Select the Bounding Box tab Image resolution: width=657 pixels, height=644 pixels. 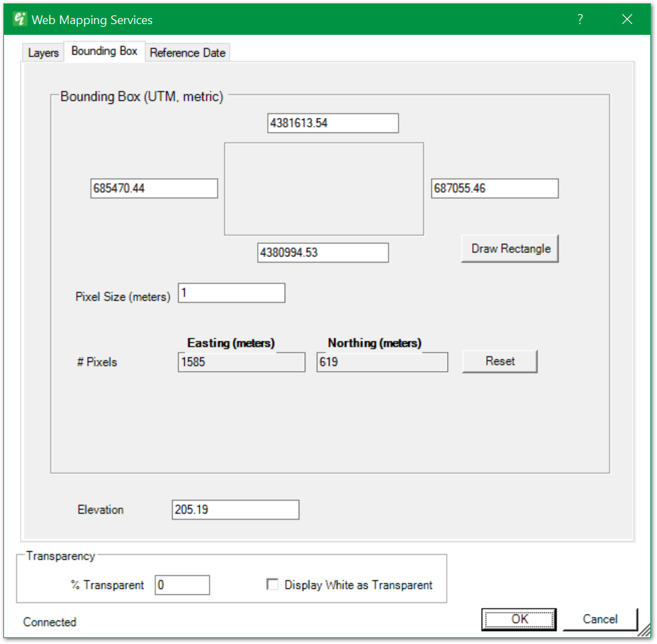tap(104, 51)
